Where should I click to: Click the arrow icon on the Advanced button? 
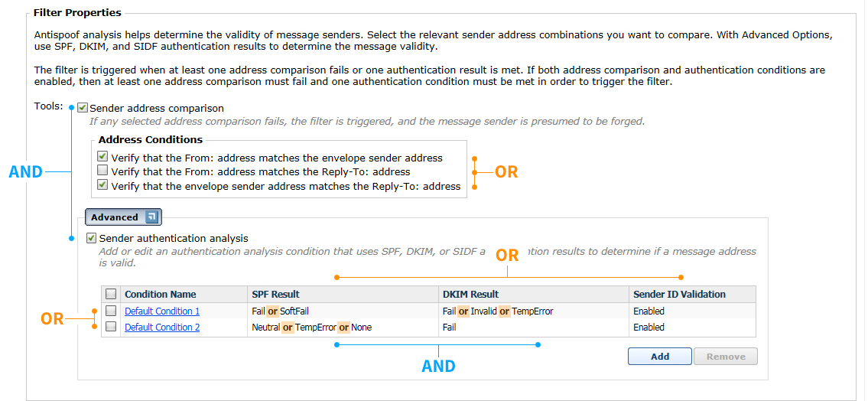tap(151, 217)
